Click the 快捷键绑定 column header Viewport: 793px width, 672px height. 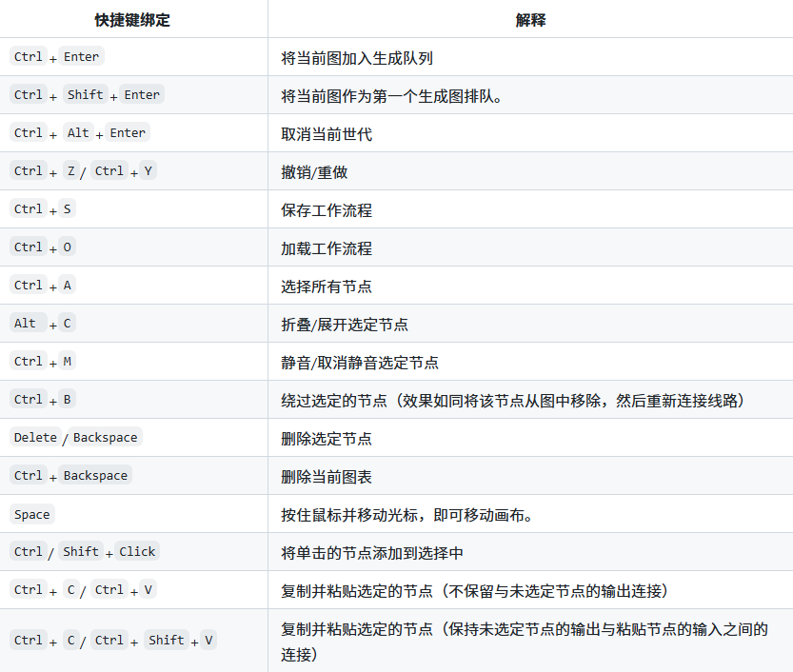tap(132, 20)
